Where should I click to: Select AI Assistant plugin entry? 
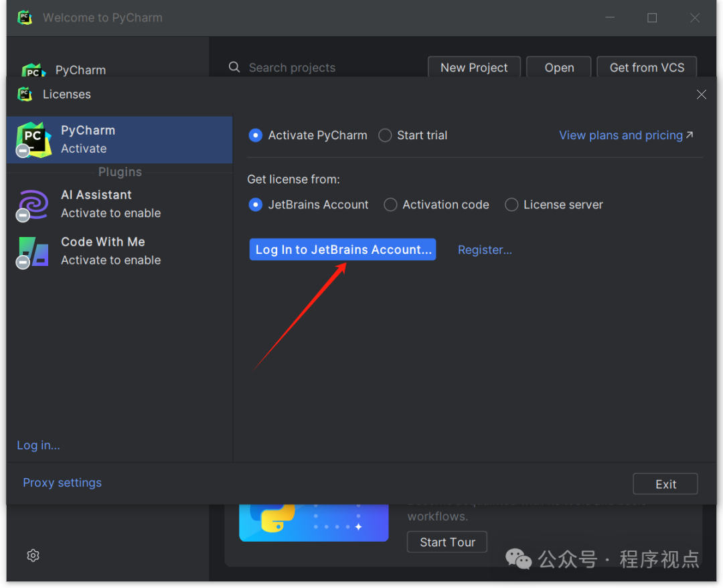tap(119, 204)
